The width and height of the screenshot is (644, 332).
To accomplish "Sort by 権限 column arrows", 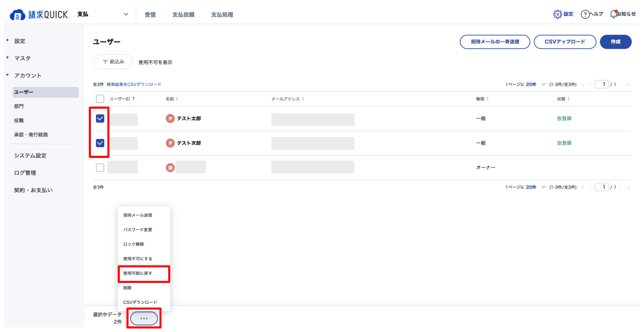I will [x=487, y=99].
